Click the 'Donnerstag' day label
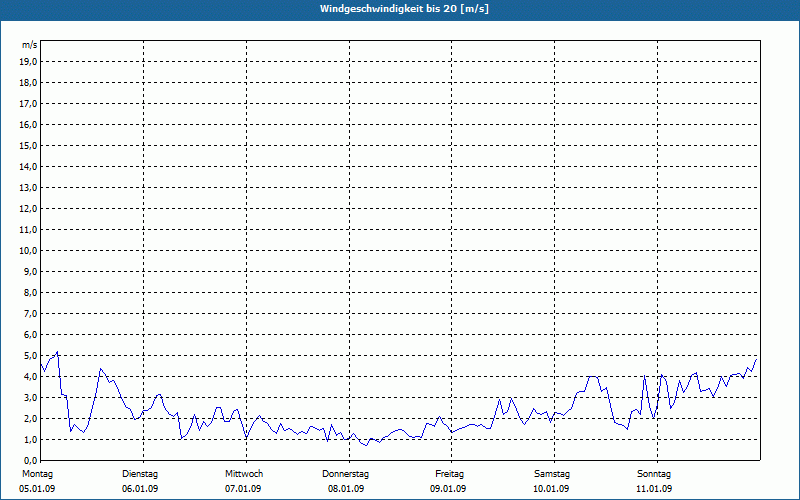Screen dimensions: 800x500 point(345,474)
